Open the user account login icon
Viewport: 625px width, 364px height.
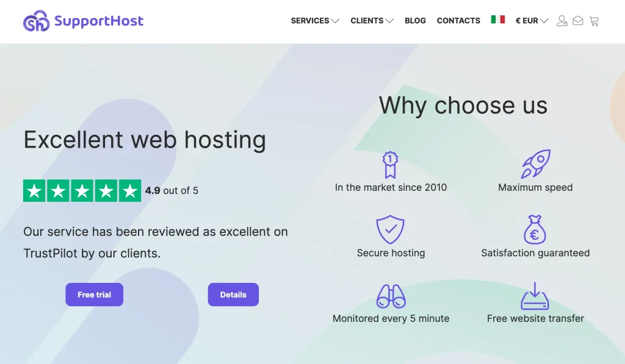(x=562, y=21)
